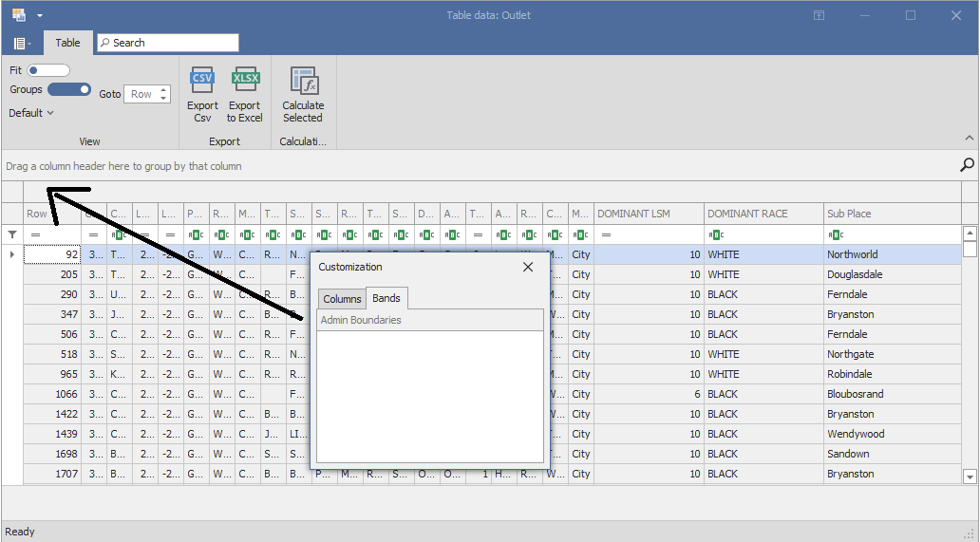980x542 pixels.
Task: Open the Default view dropdown
Action: 31,113
